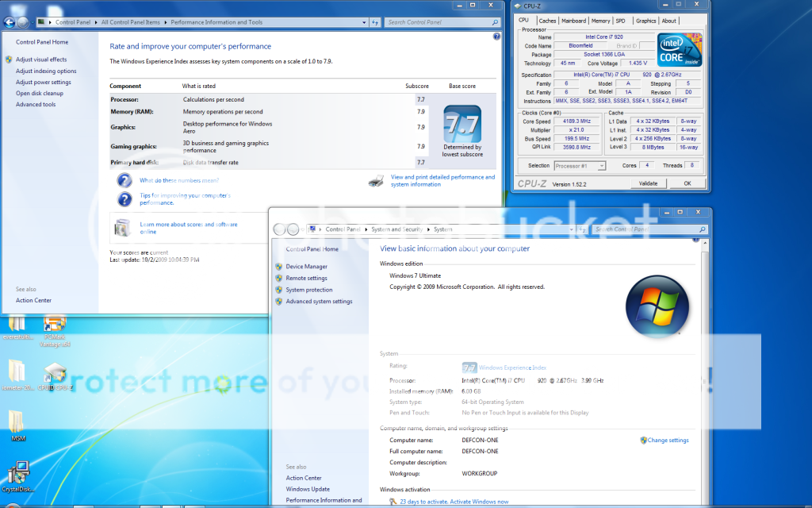Click the Windows Experience Index rating badge

[469, 368]
